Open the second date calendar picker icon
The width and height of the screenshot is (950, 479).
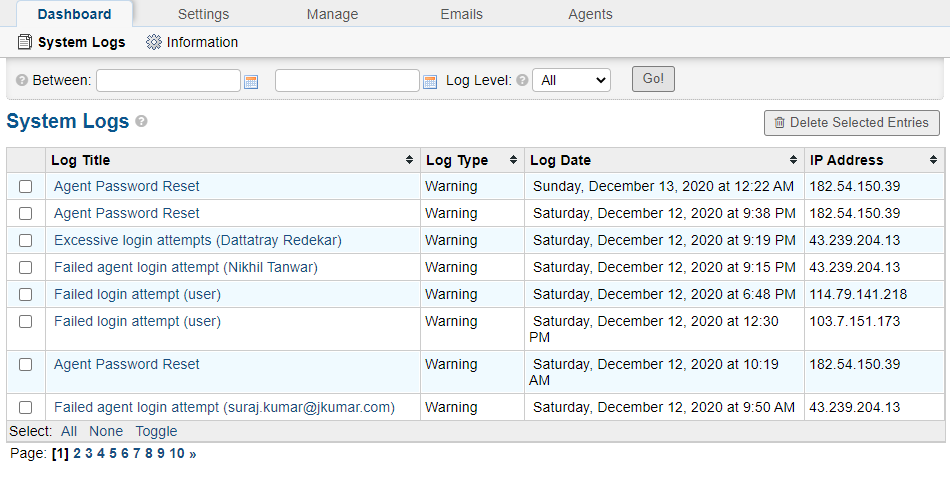(430, 82)
